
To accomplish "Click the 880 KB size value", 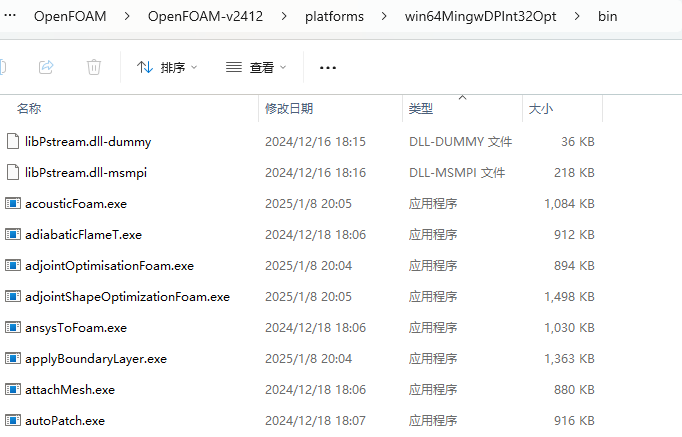I will [x=574, y=390].
